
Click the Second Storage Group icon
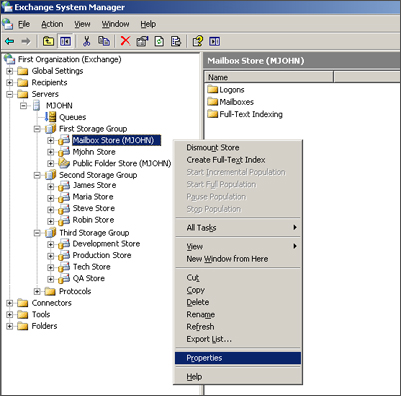click(x=51, y=175)
